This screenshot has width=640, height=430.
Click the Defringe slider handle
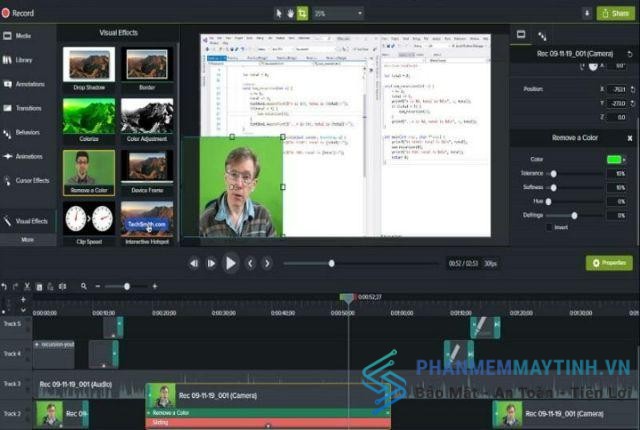tap(574, 215)
